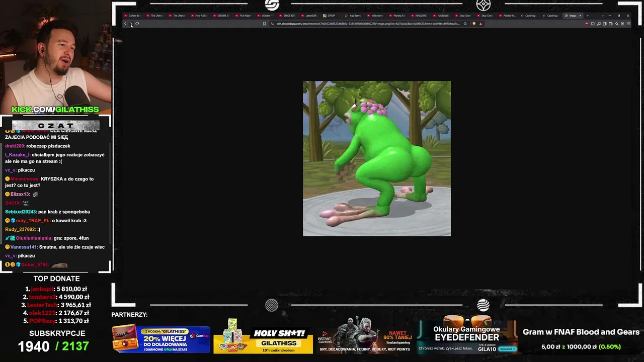Click 'Gram w FNAF Blood and Gears' goal text
The image size is (644, 362).
581,332
